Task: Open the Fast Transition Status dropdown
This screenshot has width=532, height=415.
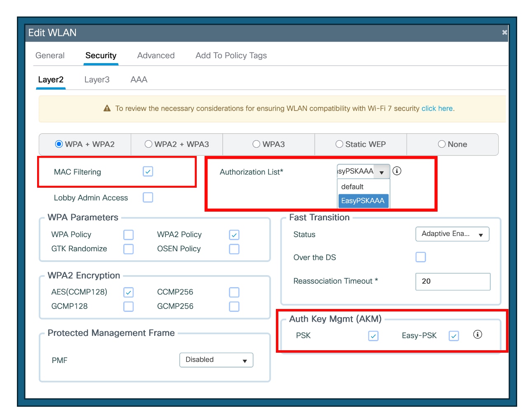Action: click(452, 234)
